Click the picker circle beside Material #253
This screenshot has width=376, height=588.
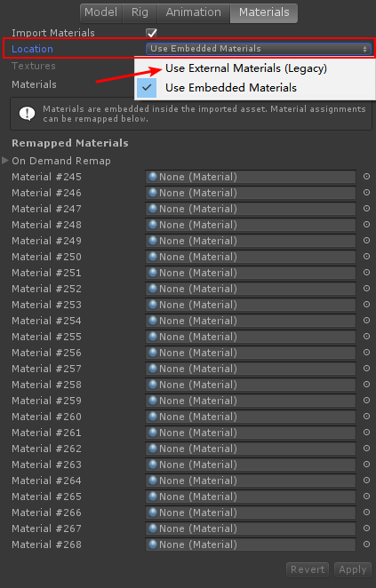[x=366, y=305]
